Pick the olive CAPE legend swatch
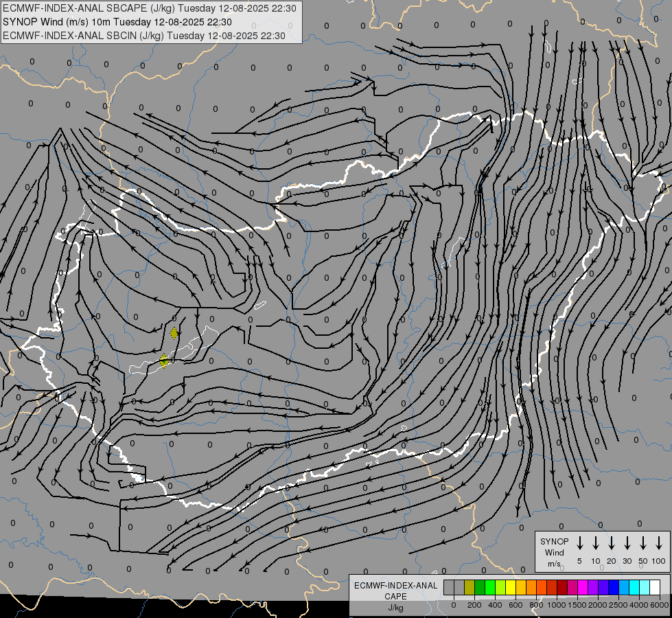 pos(470,587)
